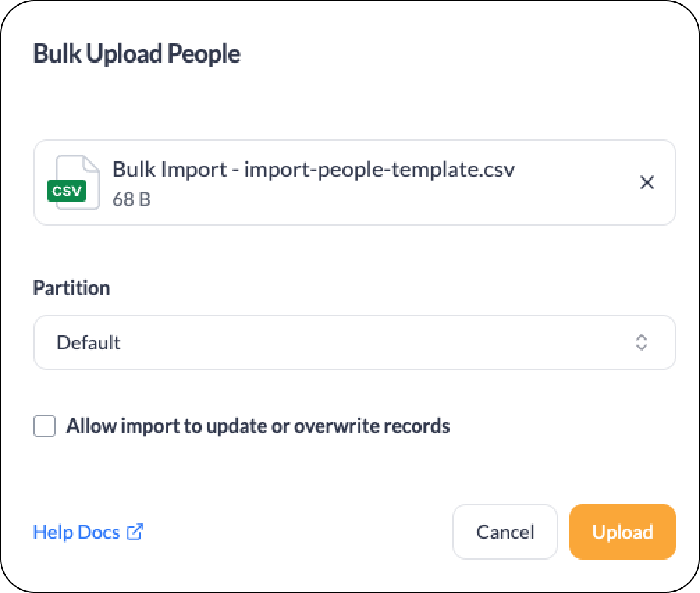This screenshot has width=700, height=593.
Task: Enable allow import to overwrite records checkbox
Action: click(45, 426)
